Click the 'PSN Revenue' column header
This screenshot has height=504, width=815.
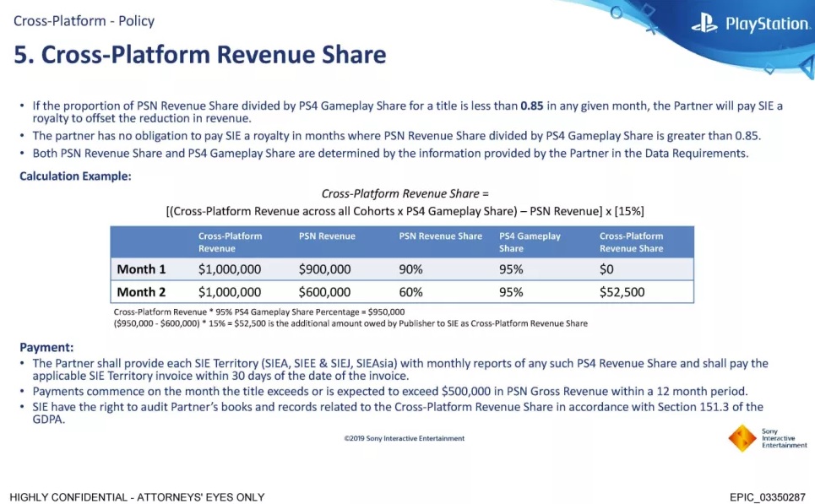click(327, 236)
